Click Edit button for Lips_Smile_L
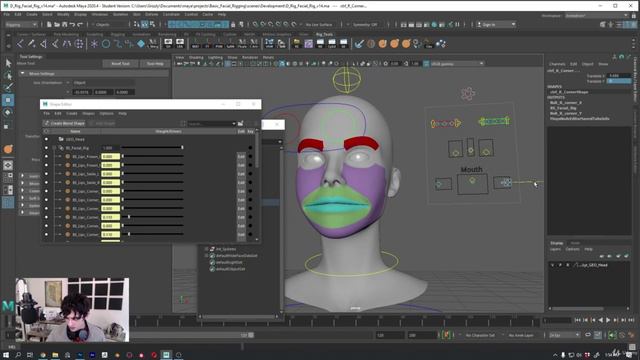Viewport: 640px width, 360px height. point(241,173)
